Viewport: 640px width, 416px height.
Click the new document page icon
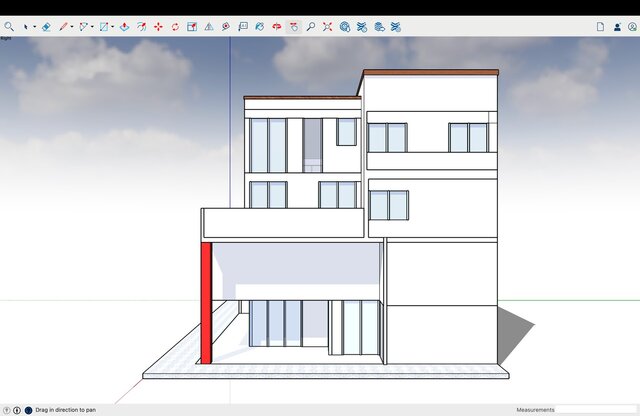pyautogui.click(x=600, y=27)
